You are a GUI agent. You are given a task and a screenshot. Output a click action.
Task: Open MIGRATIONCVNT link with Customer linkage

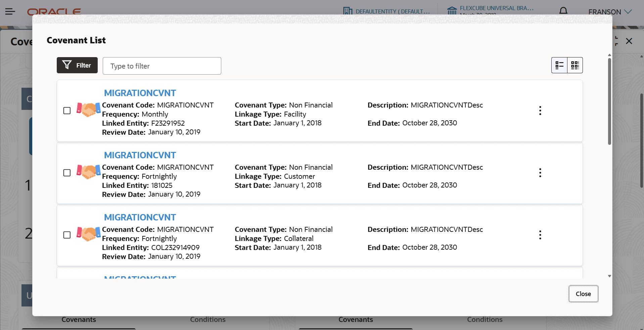(140, 155)
